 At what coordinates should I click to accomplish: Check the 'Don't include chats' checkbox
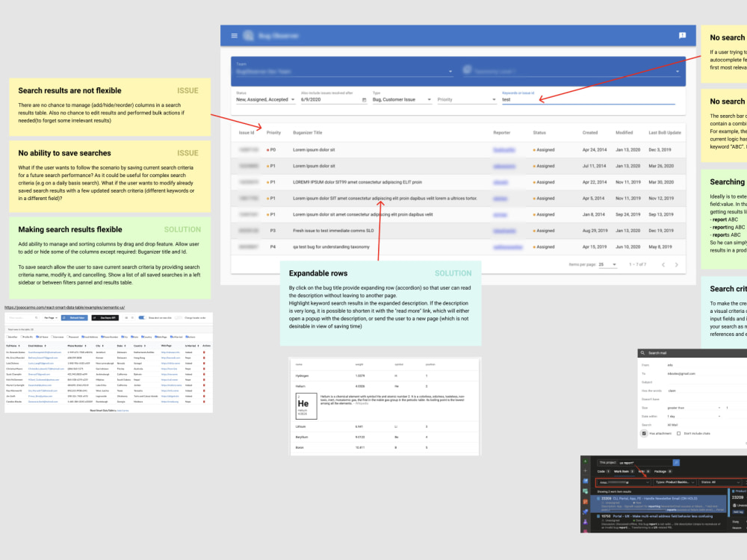click(679, 433)
